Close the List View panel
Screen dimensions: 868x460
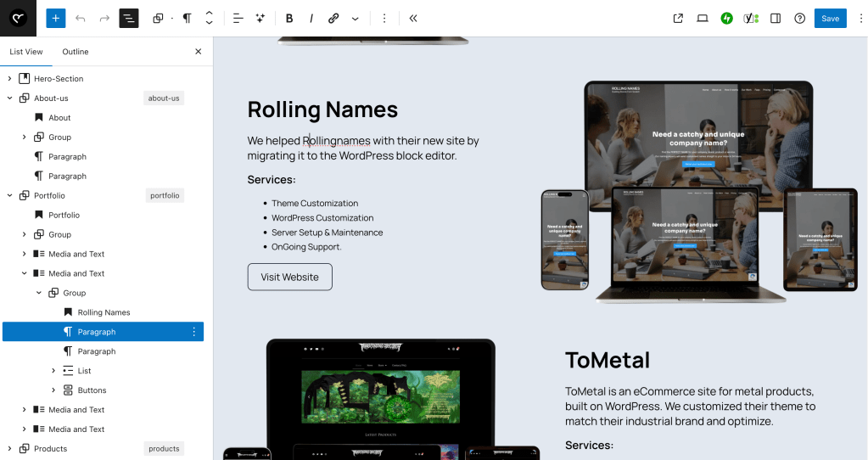pyautogui.click(x=199, y=52)
